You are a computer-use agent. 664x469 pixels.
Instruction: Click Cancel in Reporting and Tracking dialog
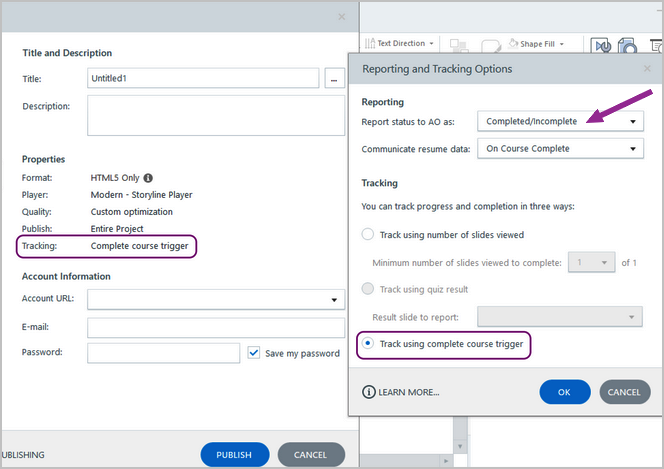coord(625,392)
